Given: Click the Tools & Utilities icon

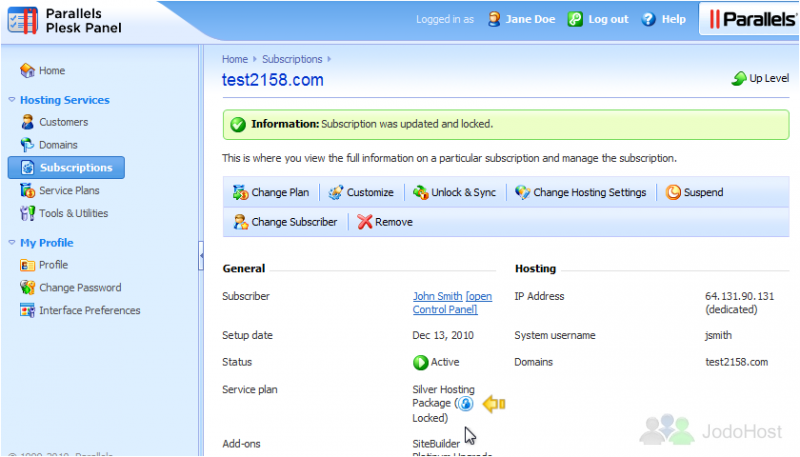Looking at the screenshot, I should [x=27, y=213].
